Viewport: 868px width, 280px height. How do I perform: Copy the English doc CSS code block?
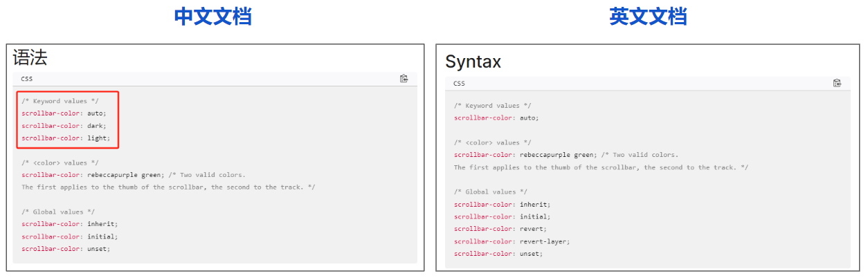[837, 83]
